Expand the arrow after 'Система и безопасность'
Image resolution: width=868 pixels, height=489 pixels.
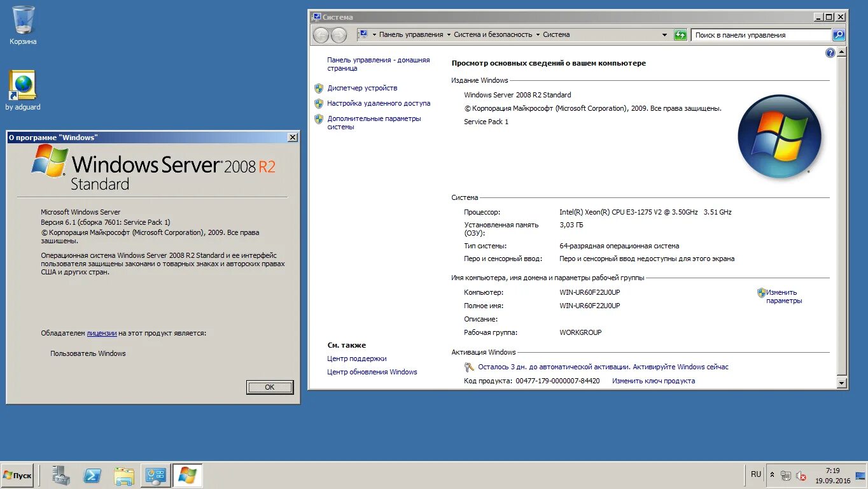pos(538,34)
